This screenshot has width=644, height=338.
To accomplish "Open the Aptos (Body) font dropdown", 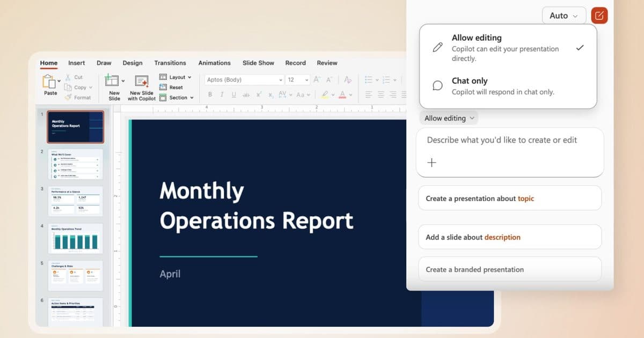I will tap(244, 79).
